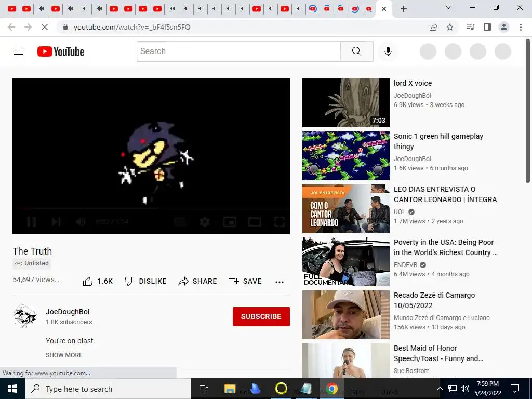Viewport: 532px width, 399px height.
Task: Start voice search with microphone icon
Action: pos(388,51)
